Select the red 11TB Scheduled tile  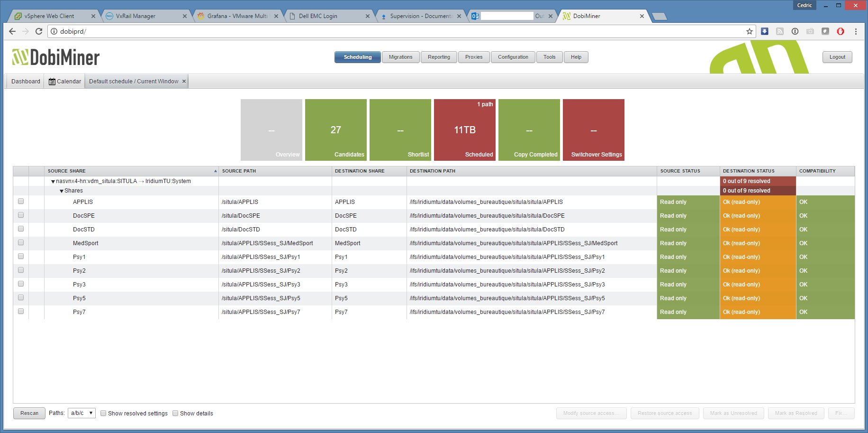point(464,130)
